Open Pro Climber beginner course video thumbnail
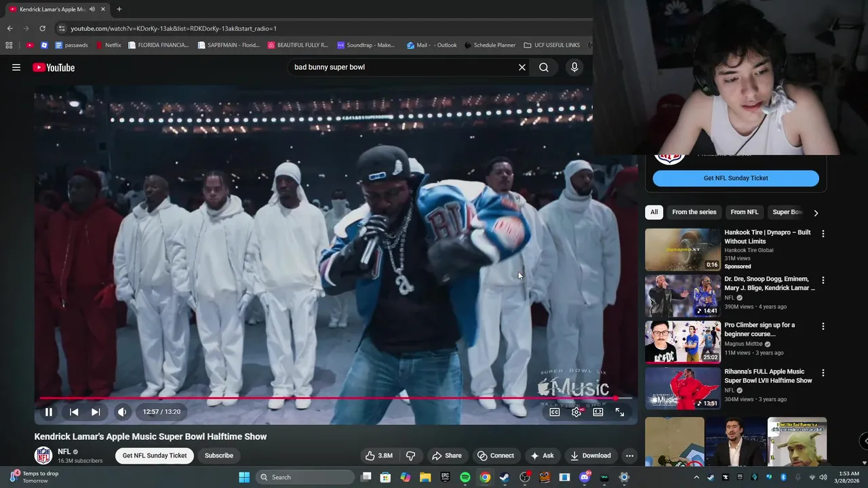 pyautogui.click(x=683, y=342)
